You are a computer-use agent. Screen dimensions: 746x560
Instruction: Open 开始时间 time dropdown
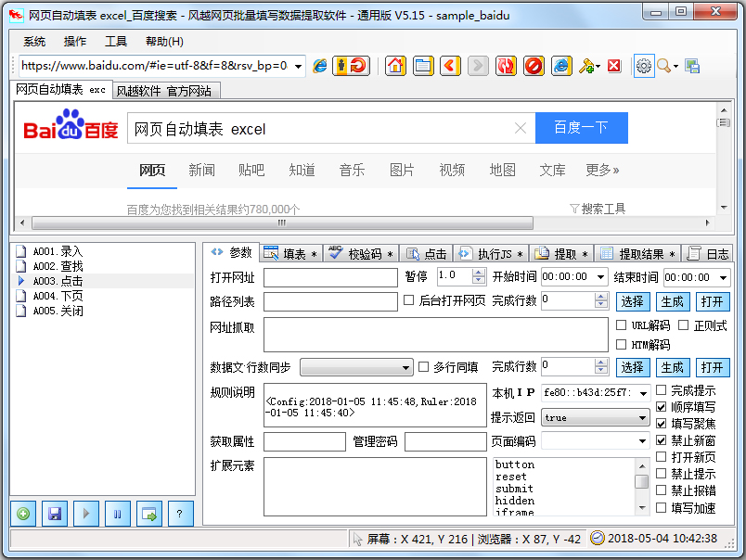[600, 276]
